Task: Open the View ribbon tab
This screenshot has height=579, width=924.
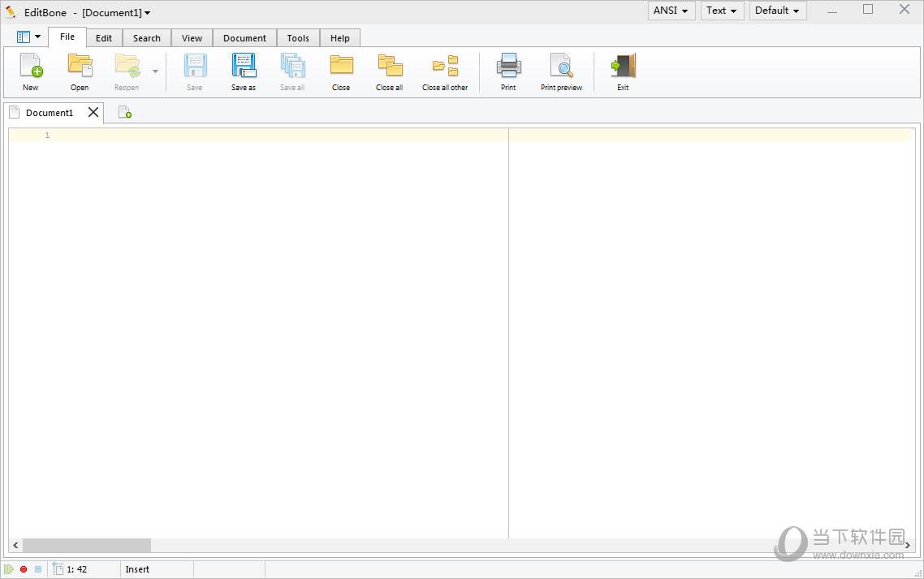Action: (x=192, y=37)
